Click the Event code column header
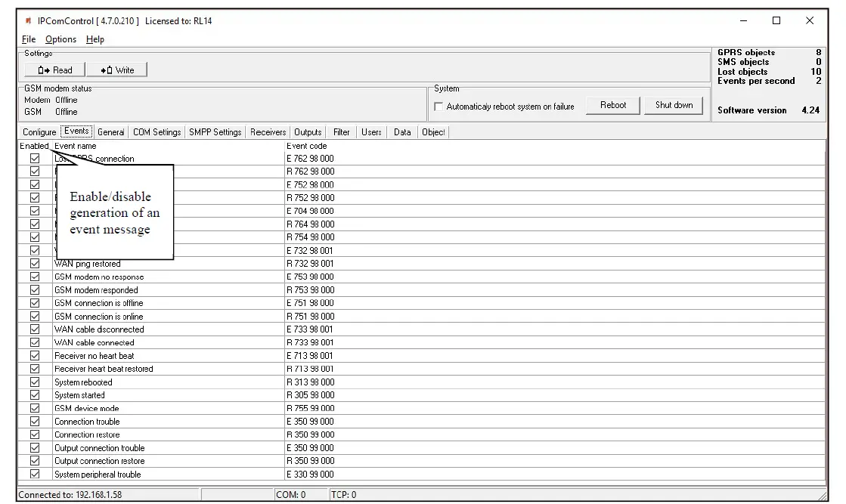This screenshot has width=846, height=504. coord(306,146)
